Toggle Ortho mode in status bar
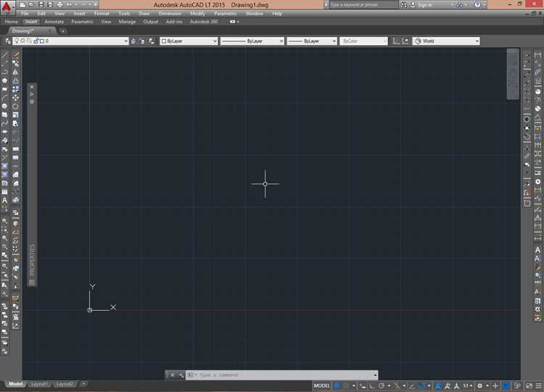The width and height of the screenshot is (544, 392). coord(372,385)
